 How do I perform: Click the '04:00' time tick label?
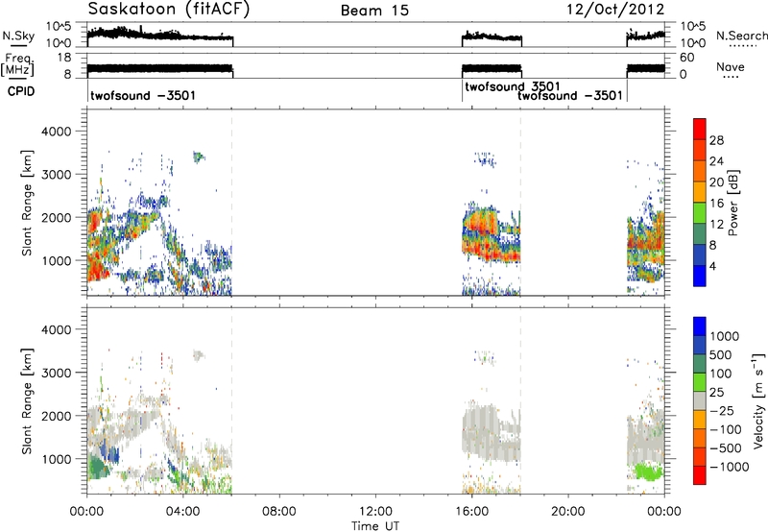click(x=182, y=512)
